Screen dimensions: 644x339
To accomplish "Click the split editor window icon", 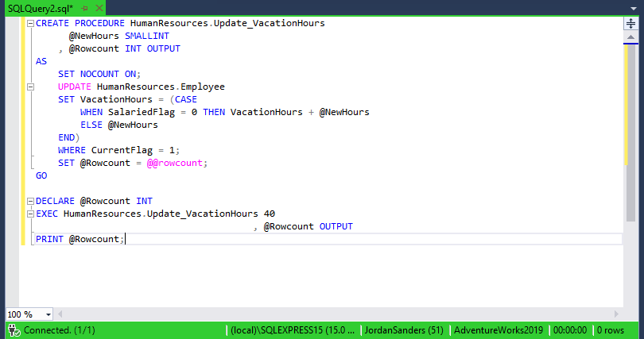I will click(x=630, y=23).
